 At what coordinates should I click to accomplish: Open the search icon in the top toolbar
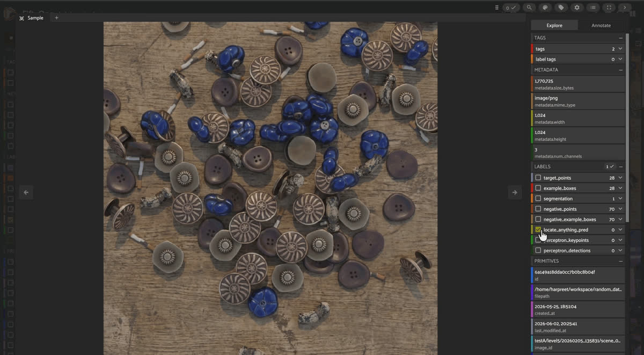pos(529,8)
